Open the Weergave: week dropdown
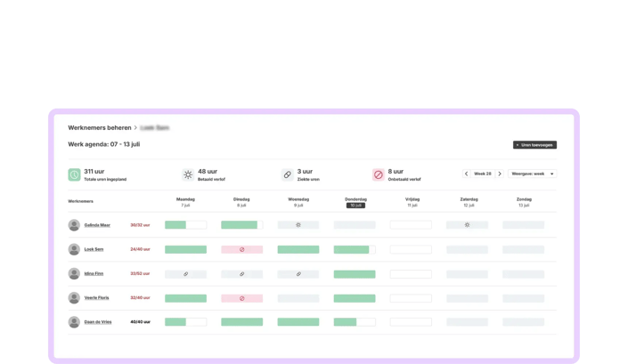628x364 pixels. point(533,174)
